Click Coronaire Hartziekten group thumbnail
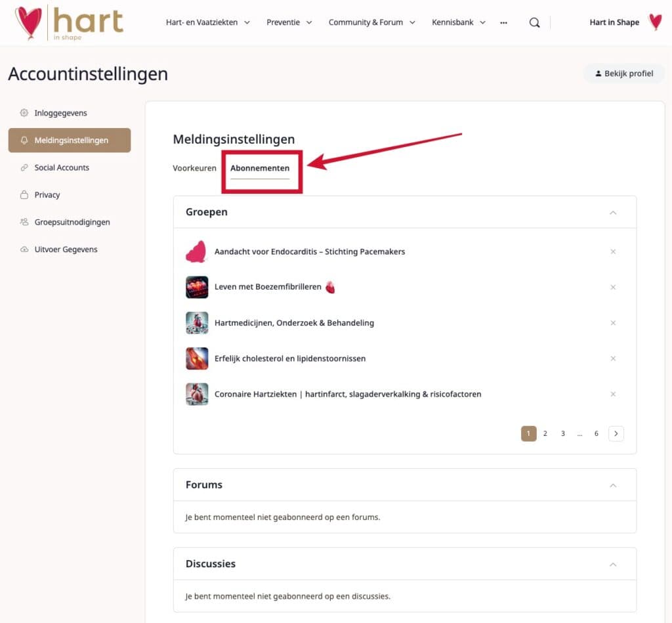The image size is (672, 623). click(197, 394)
